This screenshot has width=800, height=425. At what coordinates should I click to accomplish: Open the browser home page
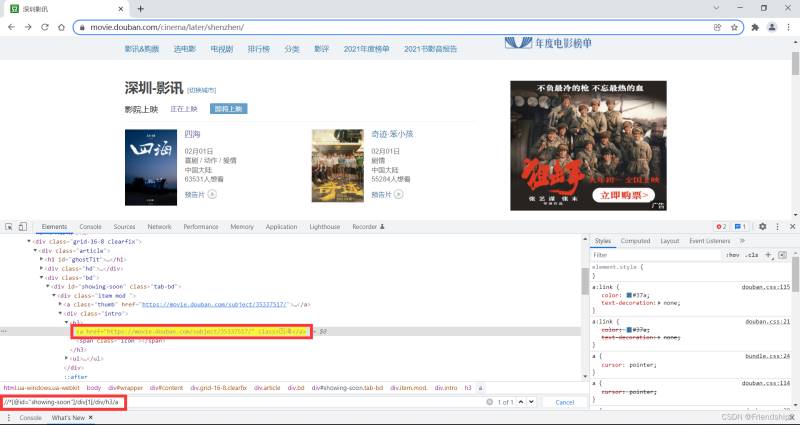[61, 27]
